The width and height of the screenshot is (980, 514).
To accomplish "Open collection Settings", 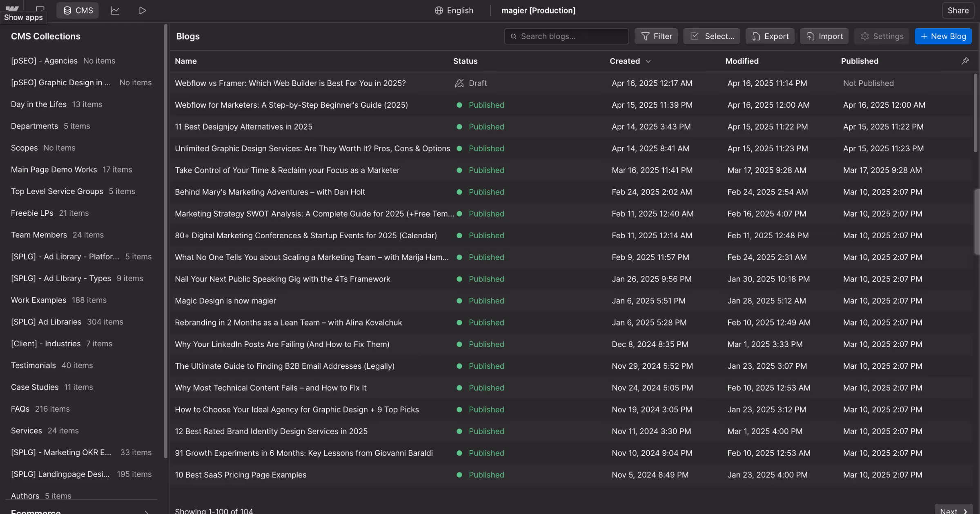I will tap(882, 36).
